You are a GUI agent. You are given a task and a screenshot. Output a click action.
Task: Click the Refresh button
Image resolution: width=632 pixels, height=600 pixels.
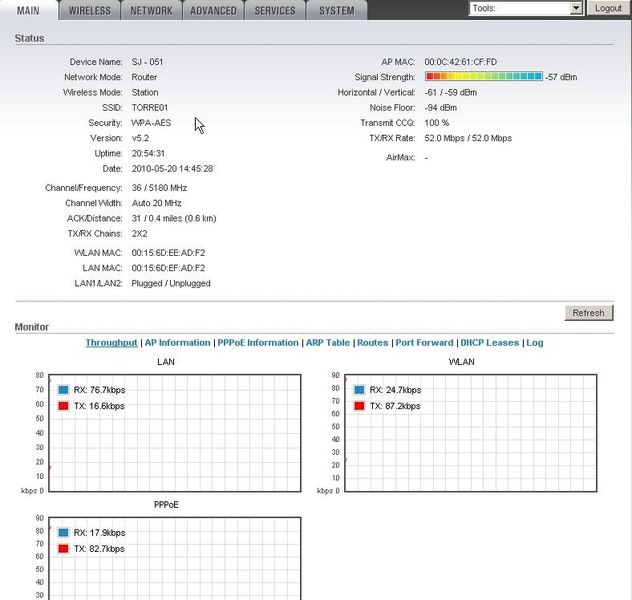coord(588,313)
